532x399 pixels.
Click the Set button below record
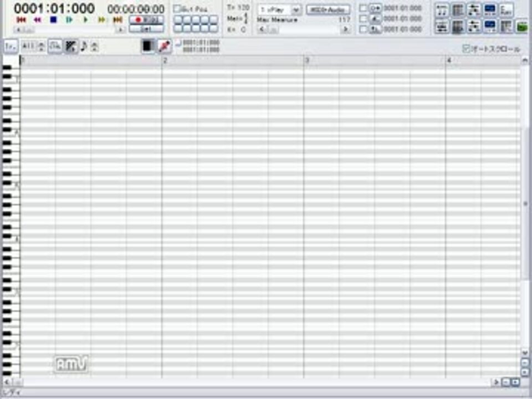pyautogui.click(x=146, y=29)
